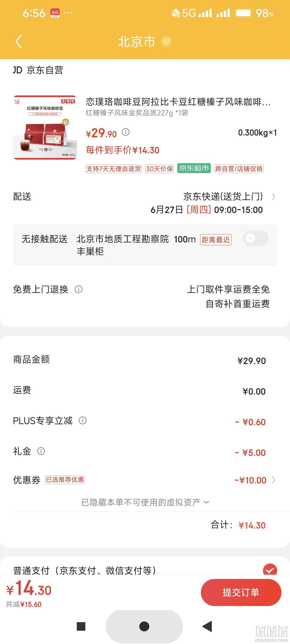Screen dimensions: 290x644
Task: Submit the order with 提交订单
Action: pos(241,592)
